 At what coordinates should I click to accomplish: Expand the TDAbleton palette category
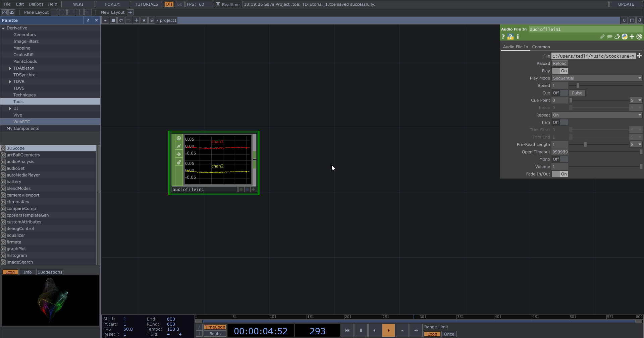pyautogui.click(x=10, y=68)
